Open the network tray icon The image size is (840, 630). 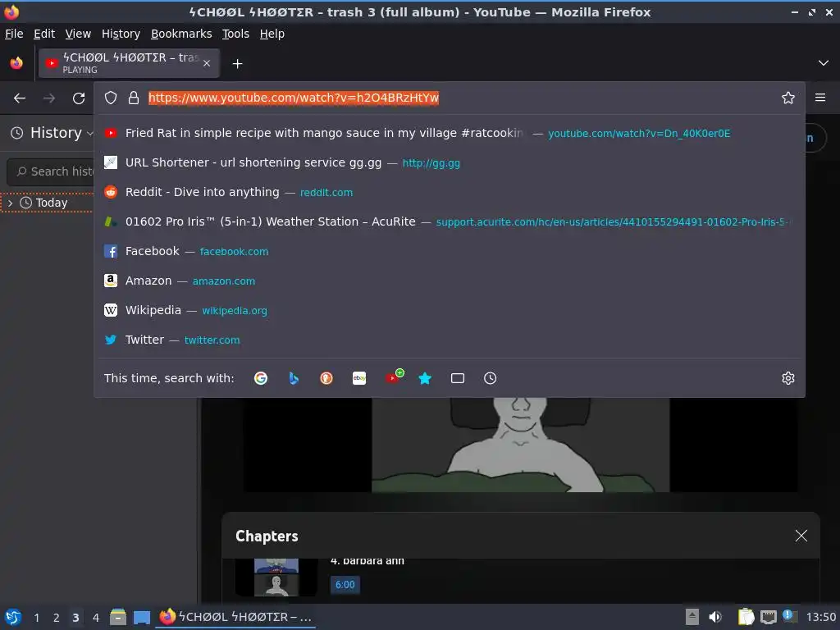pos(768,617)
